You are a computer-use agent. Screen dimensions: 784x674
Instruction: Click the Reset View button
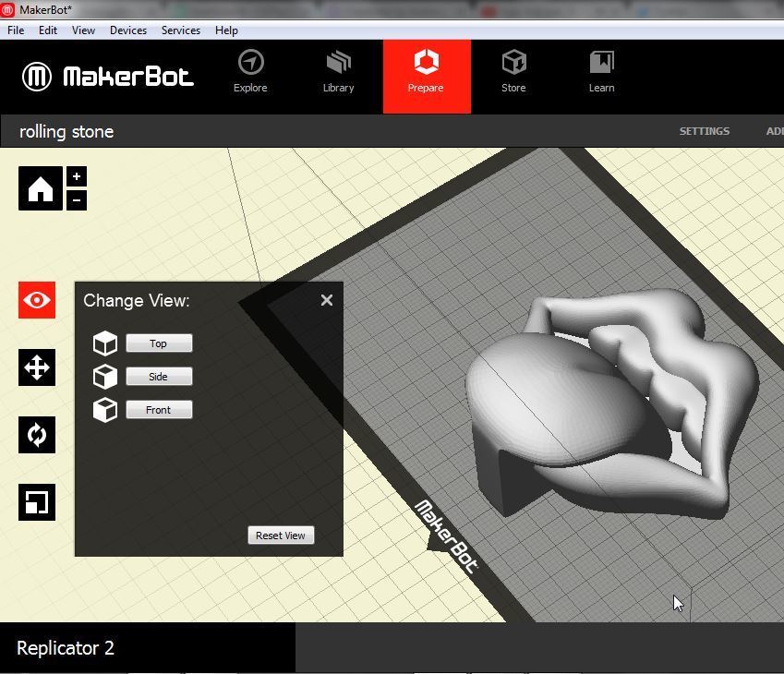pyautogui.click(x=281, y=536)
